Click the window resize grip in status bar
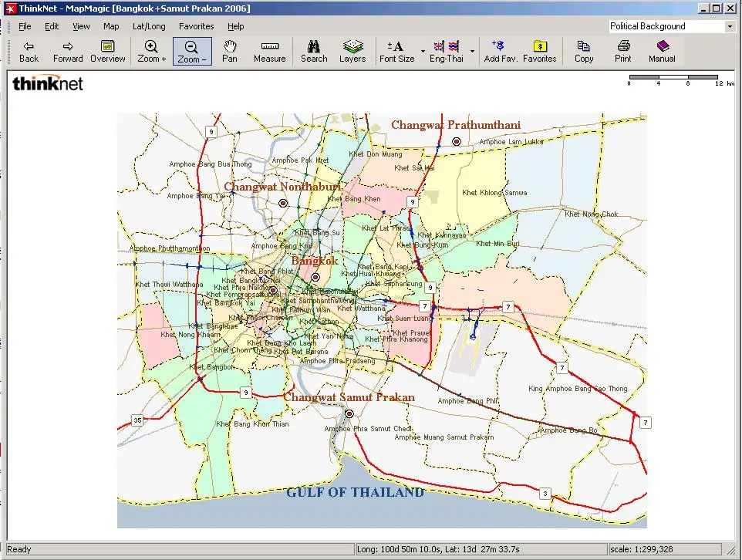Screen dimensions: 742x560 tap(730, 549)
